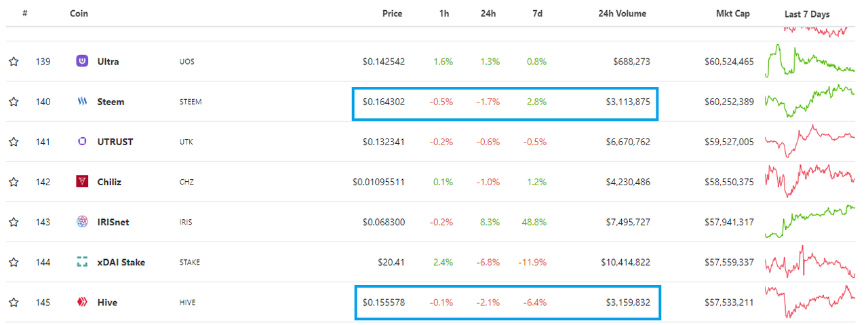Select Steem price $0.164302
The width and height of the screenshot is (868, 325).
pos(384,102)
